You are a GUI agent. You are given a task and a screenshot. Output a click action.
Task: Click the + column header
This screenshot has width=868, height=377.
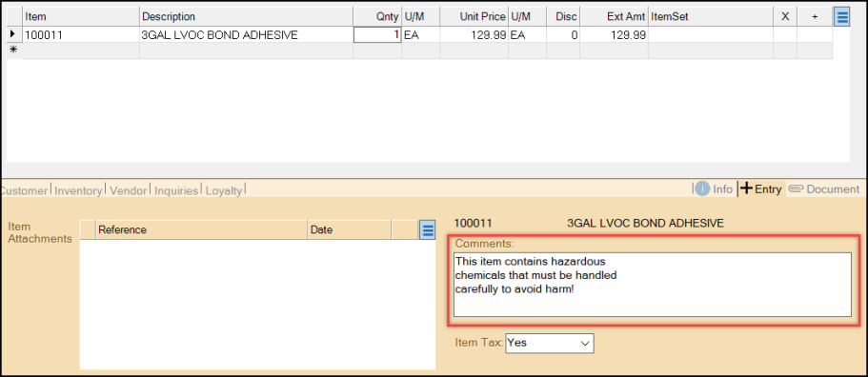click(x=815, y=16)
